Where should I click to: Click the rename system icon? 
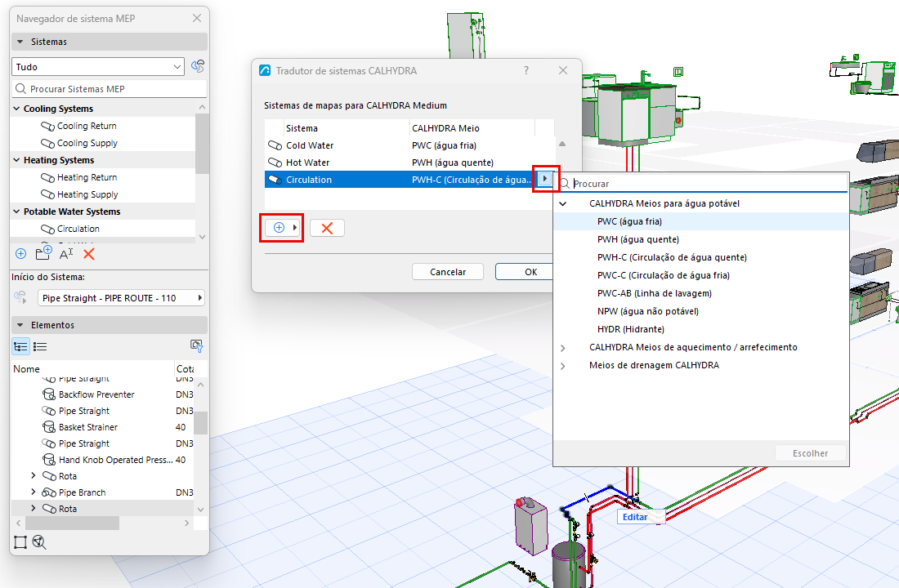[x=66, y=253]
